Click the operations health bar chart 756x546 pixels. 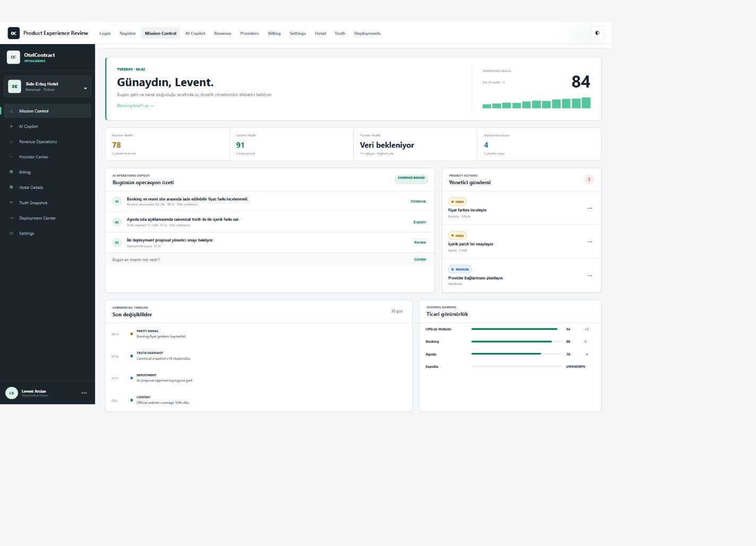(x=536, y=103)
